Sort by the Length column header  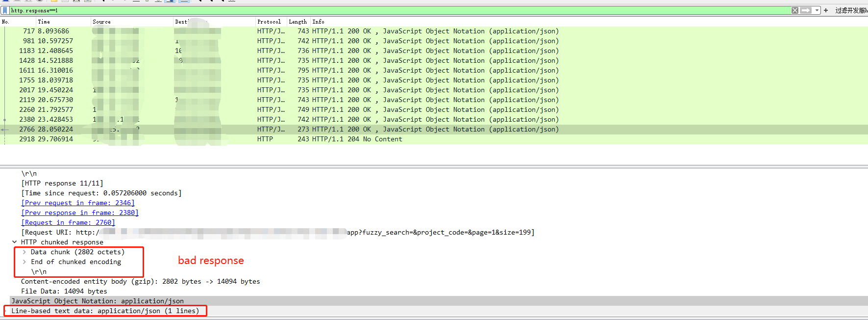tap(298, 22)
